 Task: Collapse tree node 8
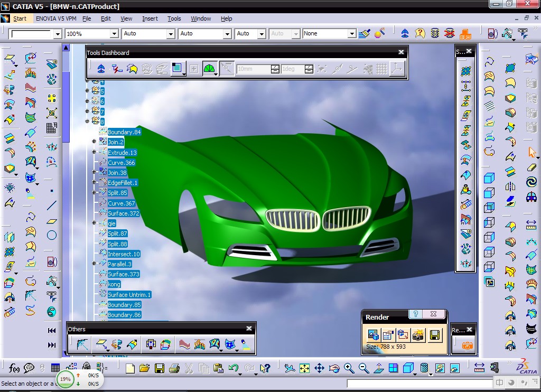pos(87,121)
